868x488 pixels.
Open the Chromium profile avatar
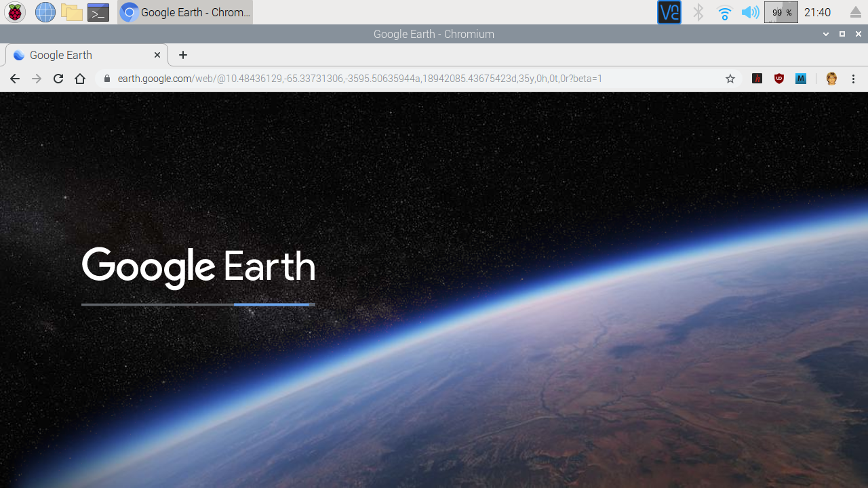pos(831,79)
